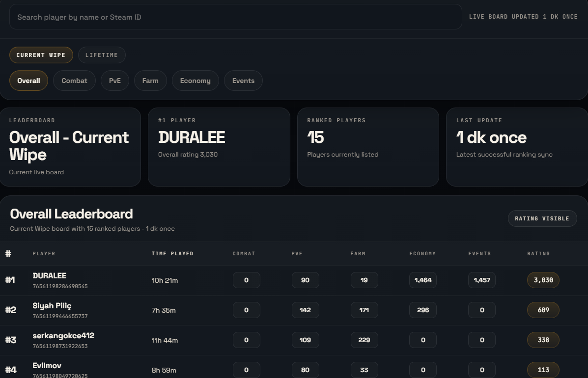588x378 pixels.
Task: Click DURALEE's 3,030 rating badge
Action: pyautogui.click(x=543, y=280)
